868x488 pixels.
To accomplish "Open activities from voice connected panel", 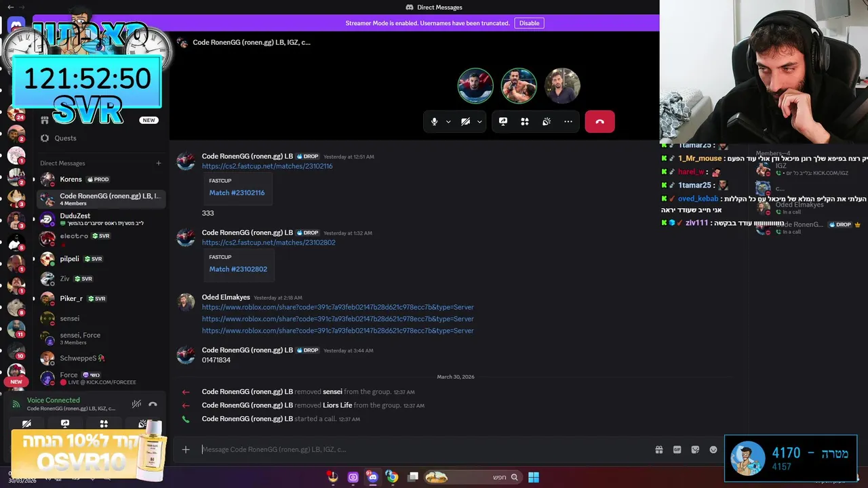I will 104,424.
